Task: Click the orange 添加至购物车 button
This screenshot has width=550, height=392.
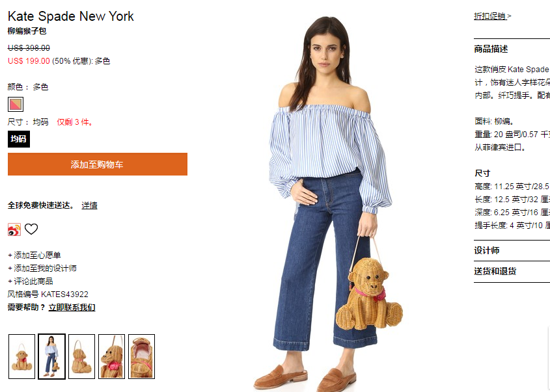Action: point(98,164)
